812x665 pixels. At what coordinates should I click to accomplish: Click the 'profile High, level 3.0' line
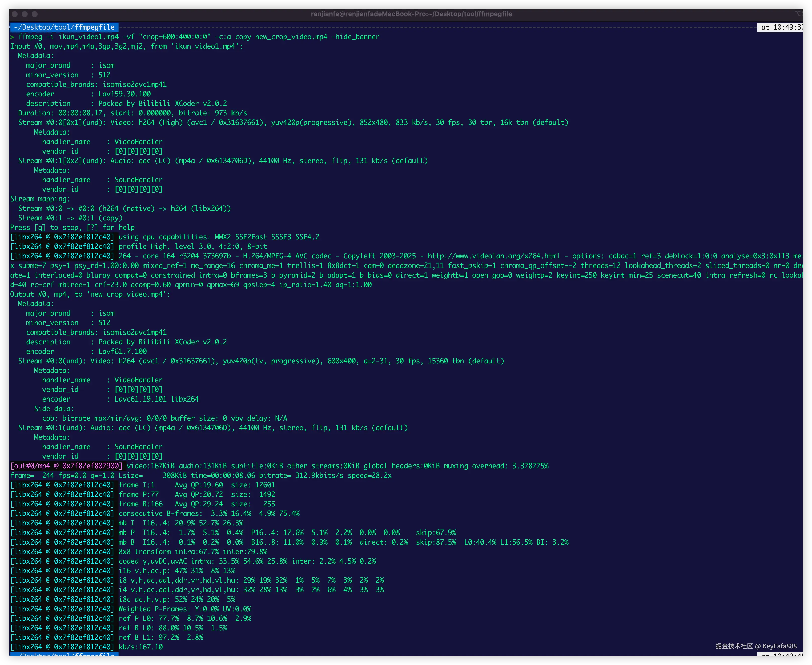(x=192, y=247)
